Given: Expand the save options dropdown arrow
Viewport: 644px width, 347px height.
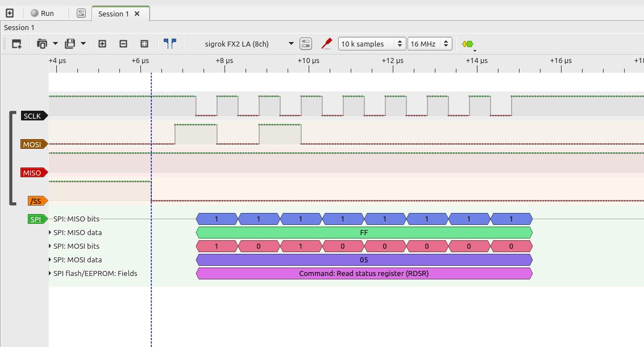Looking at the screenshot, I should pos(83,44).
